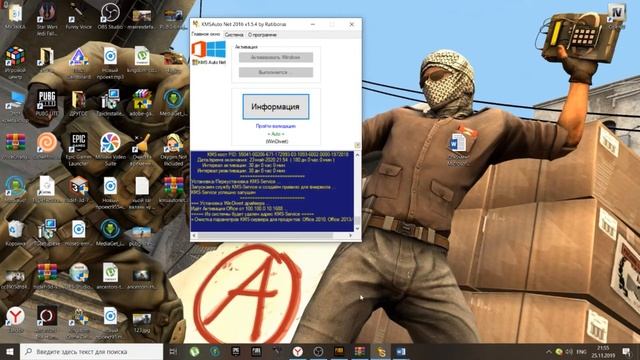Open the notification center icon

point(626,351)
